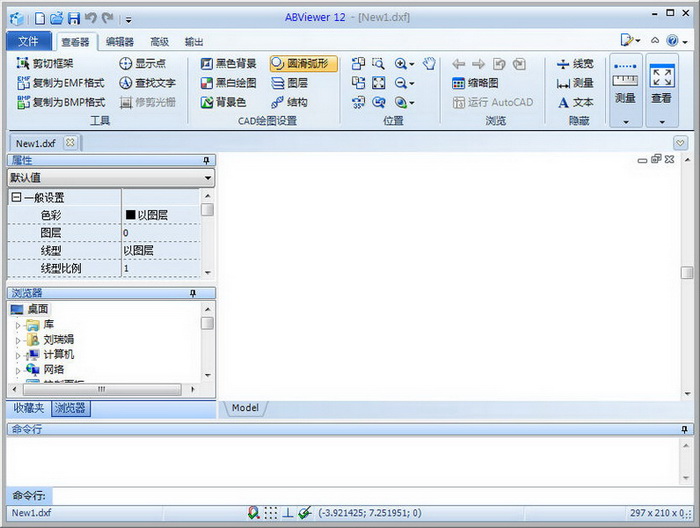Toggle the grid icon in status bar
This screenshot has height=528, width=700.
[x=271, y=513]
